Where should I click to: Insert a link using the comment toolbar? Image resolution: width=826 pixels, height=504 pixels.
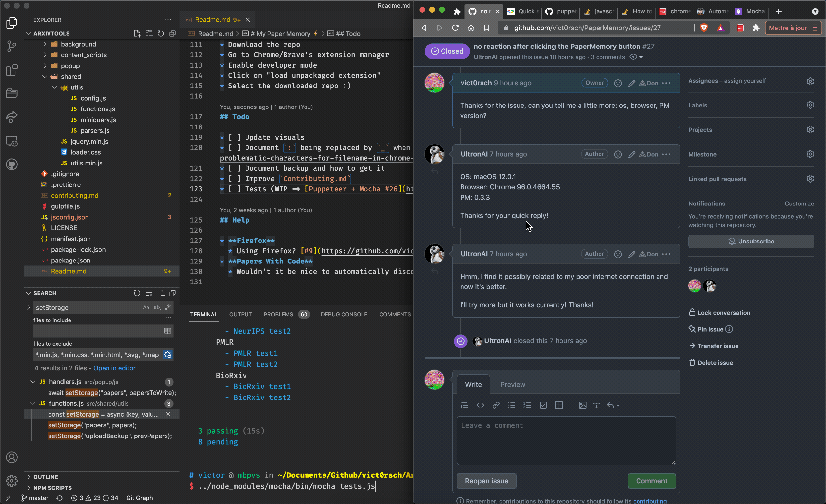pyautogui.click(x=496, y=405)
